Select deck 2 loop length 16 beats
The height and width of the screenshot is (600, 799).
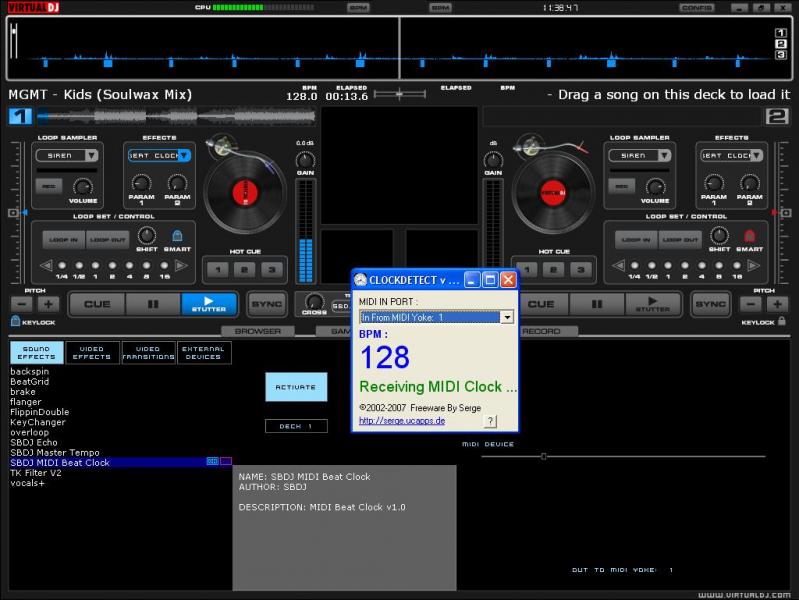pos(737,266)
